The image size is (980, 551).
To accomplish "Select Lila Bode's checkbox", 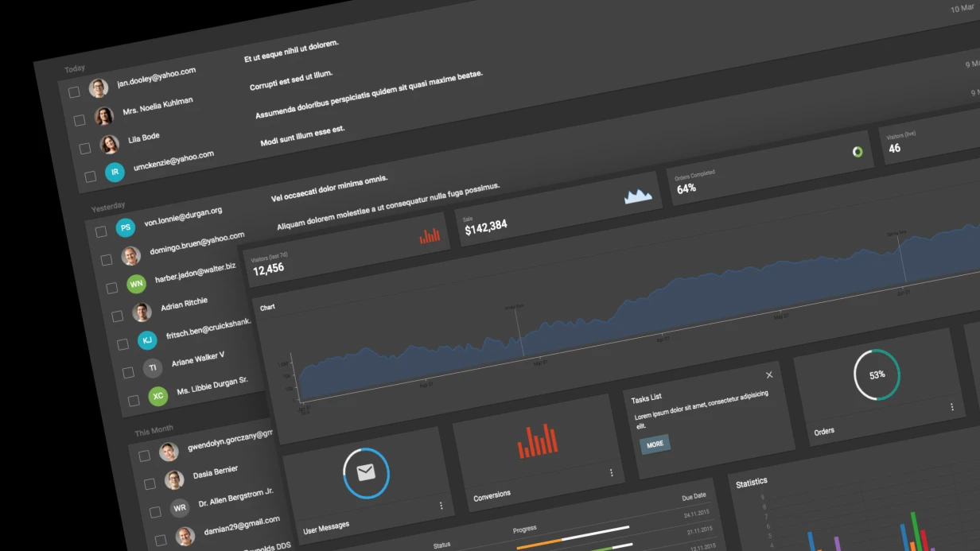I will pos(85,149).
